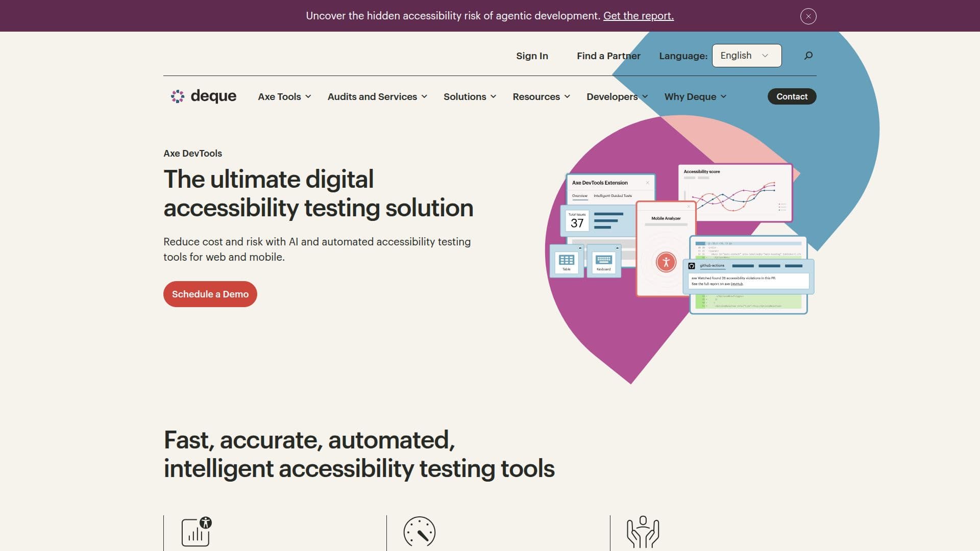Viewport: 980px width, 551px height.
Task: Click the 'Reduce cost and risk' paragraph
Action: point(317,249)
